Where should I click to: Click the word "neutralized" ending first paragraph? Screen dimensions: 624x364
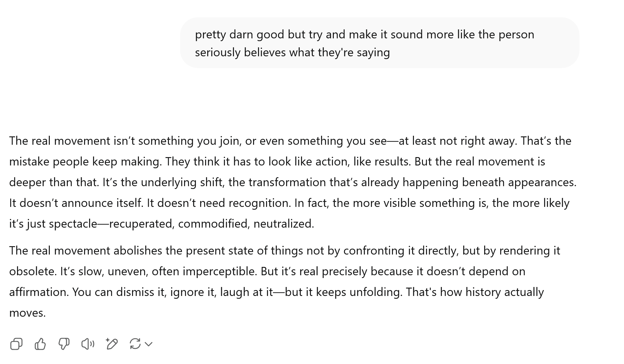pyautogui.click(x=284, y=224)
